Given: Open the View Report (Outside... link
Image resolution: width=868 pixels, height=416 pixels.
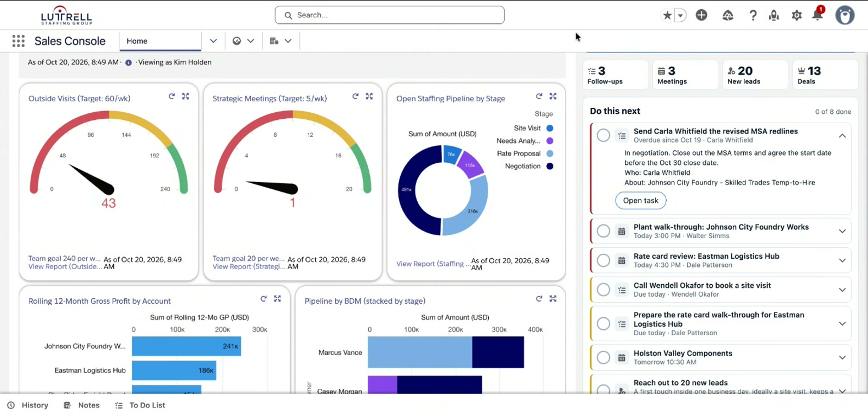Looking at the screenshot, I should [x=65, y=266].
